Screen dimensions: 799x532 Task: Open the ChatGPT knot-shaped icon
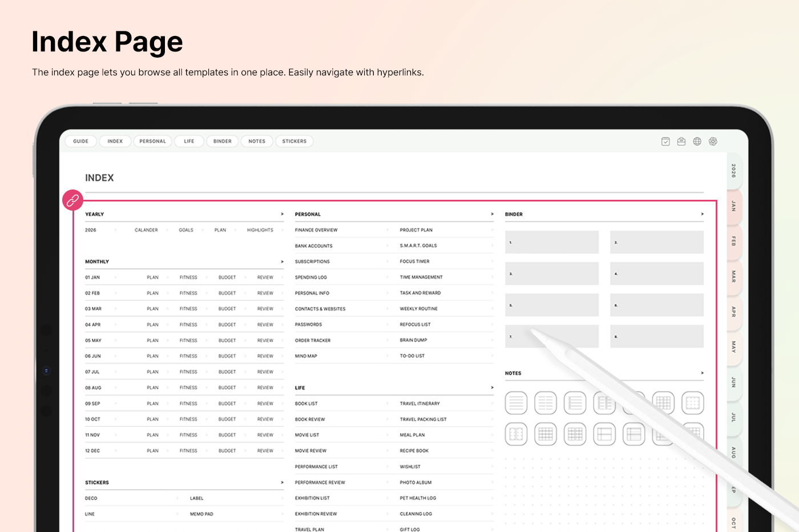(x=713, y=142)
